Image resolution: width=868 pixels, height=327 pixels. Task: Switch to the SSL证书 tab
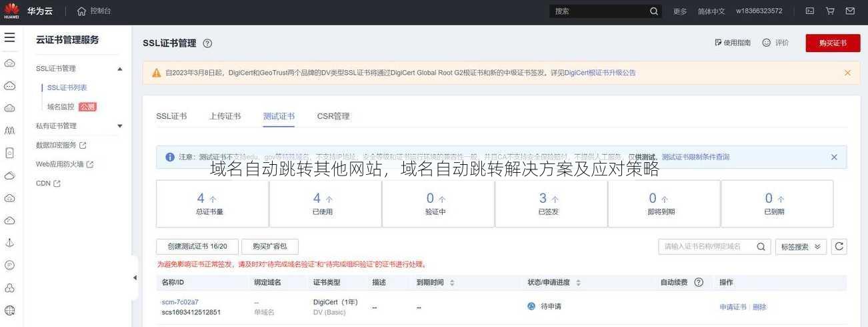pos(171,116)
